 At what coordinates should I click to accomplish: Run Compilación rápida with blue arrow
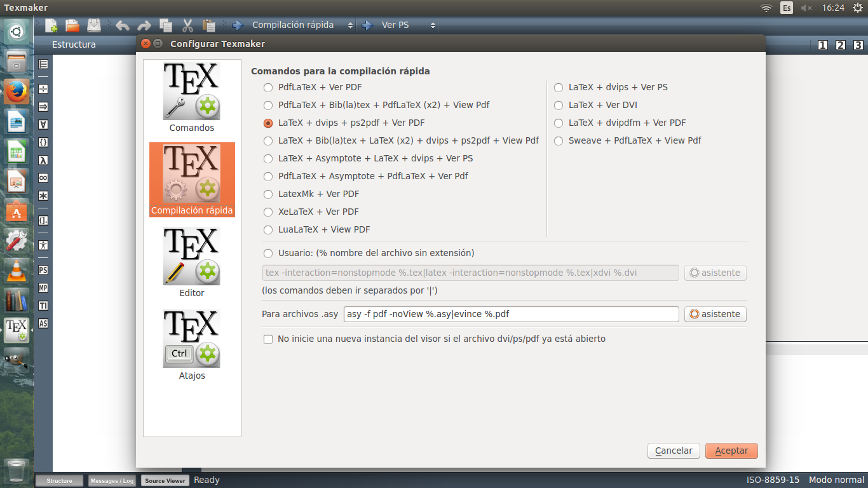point(238,25)
